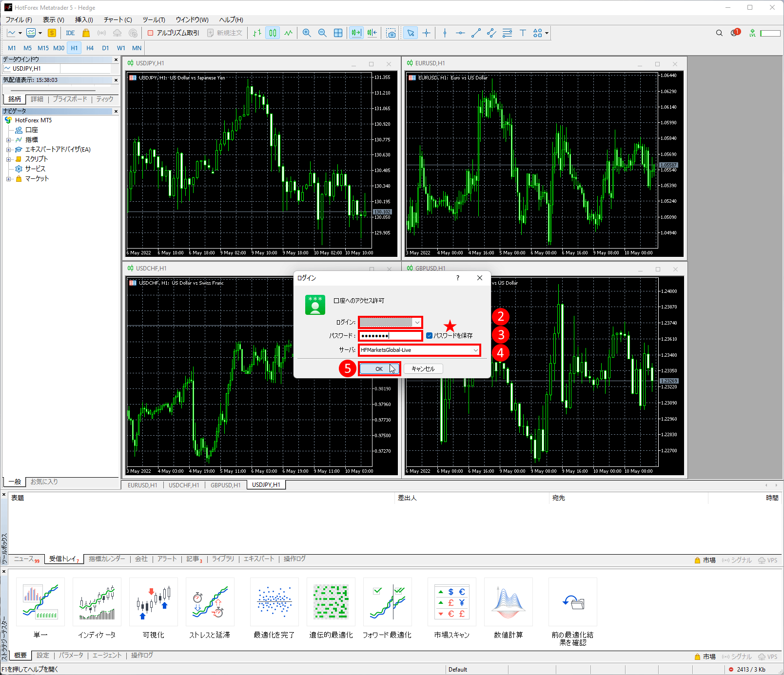Switch to the EURUSD,H1 chart tab
This screenshot has width=784, height=675.
click(142, 485)
